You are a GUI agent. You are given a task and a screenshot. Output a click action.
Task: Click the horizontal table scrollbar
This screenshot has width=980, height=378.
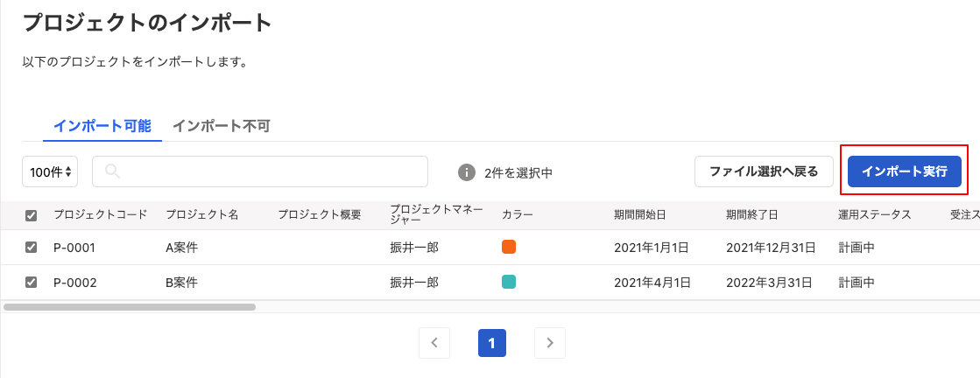tap(130, 307)
